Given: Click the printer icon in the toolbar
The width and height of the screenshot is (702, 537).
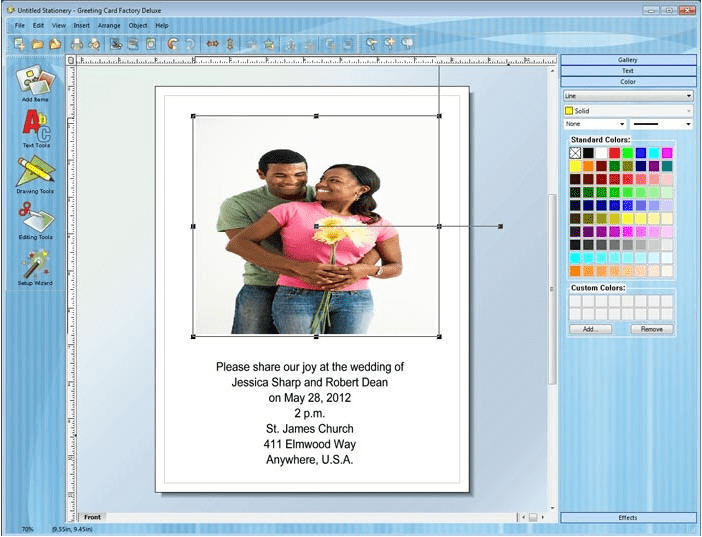Looking at the screenshot, I should [x=77, y=44].
